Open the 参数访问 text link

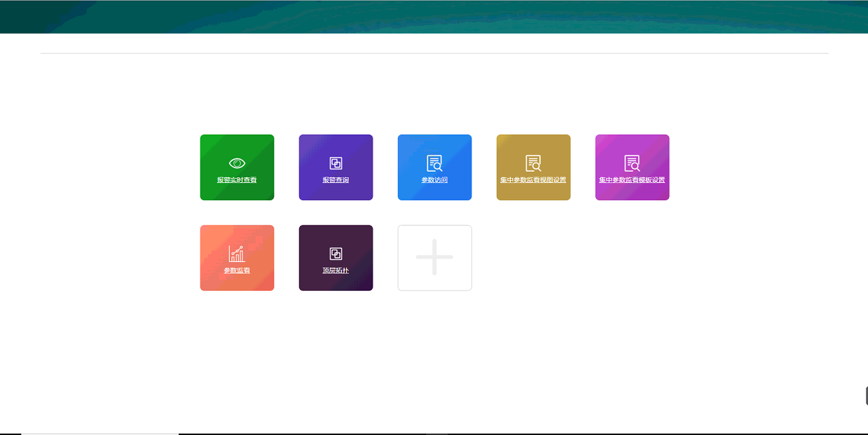click(434, 180)
